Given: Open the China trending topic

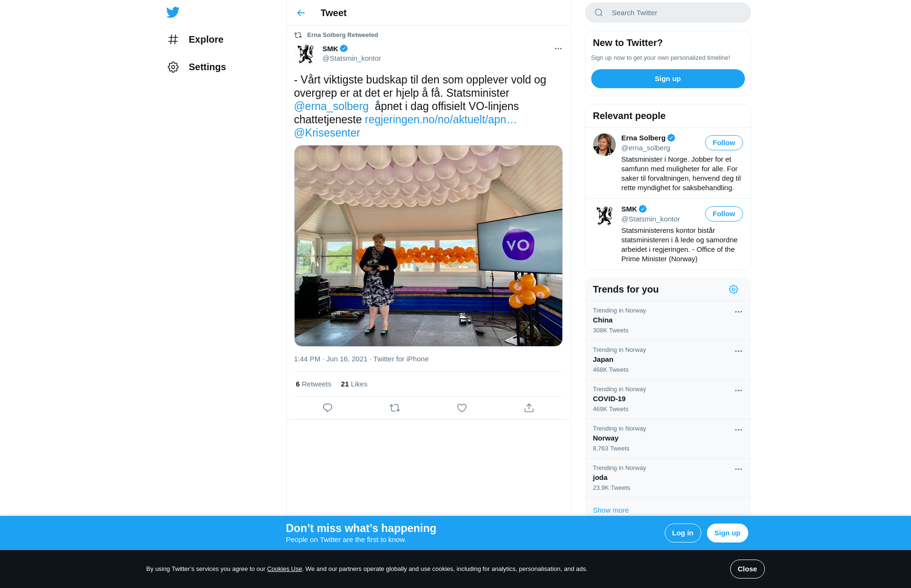Looking at the screenshot, I should tap(668, 321).
